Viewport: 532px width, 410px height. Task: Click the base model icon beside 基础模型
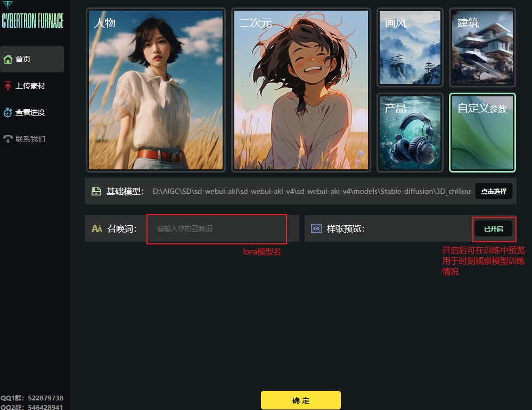tap(96, 191)
